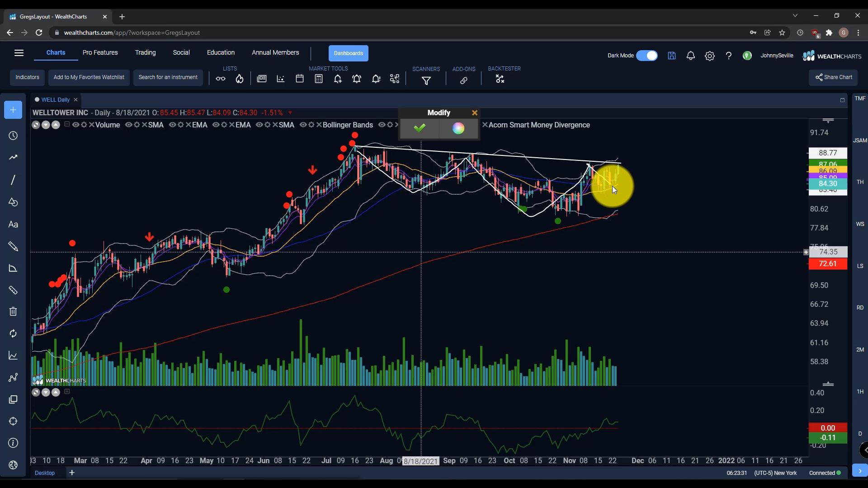
Task: Select the pencil drawing tool in sidebar
Action: (13, 246)
